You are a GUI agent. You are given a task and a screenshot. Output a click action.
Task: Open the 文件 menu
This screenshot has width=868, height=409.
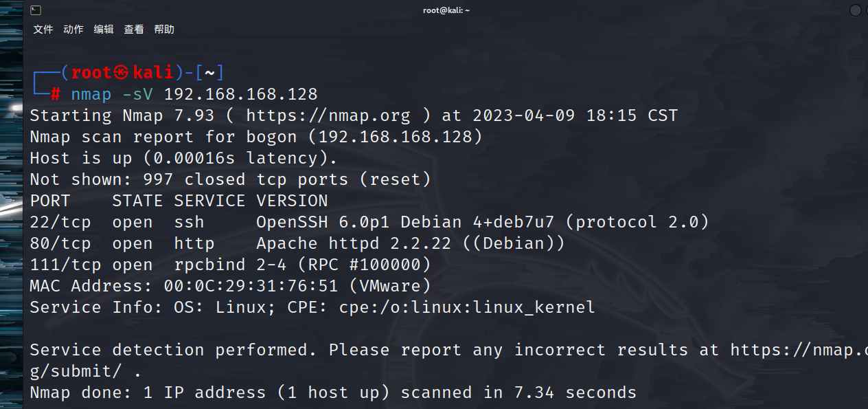(43, 30)
